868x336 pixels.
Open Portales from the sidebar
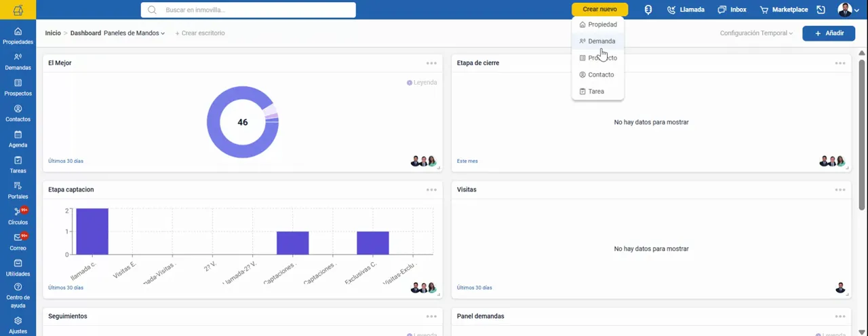click(x=18, y=191)
